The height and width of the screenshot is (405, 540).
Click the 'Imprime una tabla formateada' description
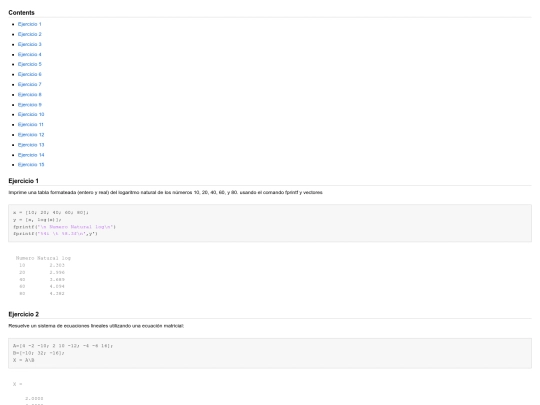(166, 193)
